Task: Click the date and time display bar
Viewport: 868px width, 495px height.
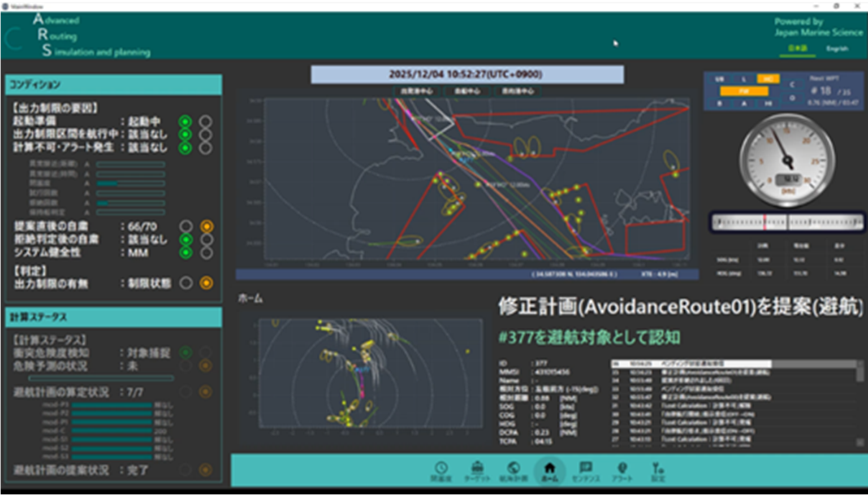Action: point(467,75)
